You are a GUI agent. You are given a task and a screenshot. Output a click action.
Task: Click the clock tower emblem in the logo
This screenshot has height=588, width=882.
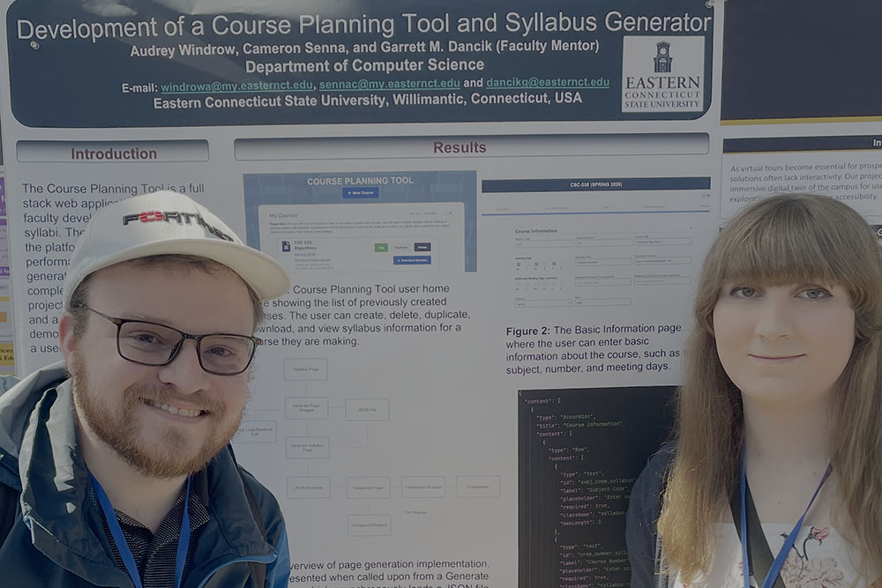pos(662,56)
